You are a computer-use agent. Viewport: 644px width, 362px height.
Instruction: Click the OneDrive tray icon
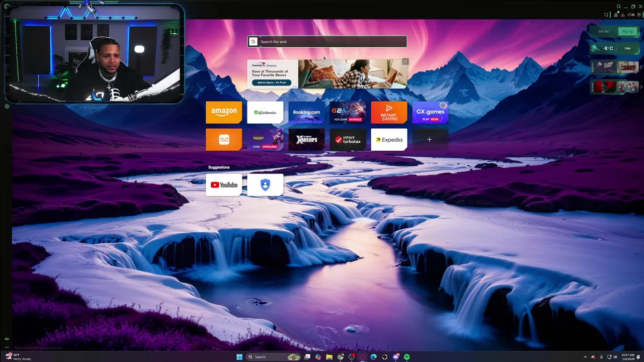pos(593,357)
